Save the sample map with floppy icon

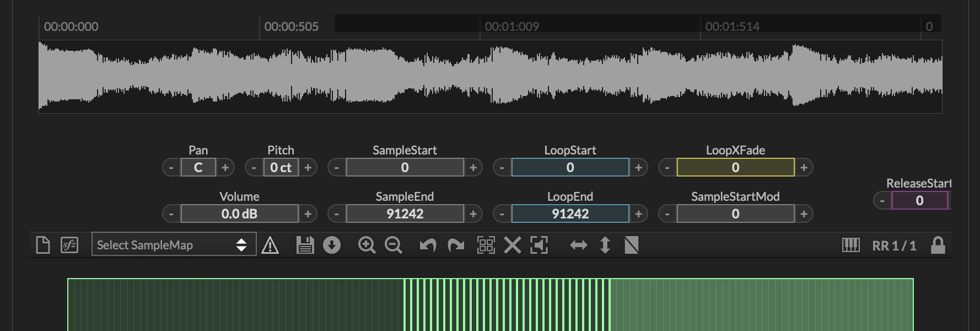coord(305,245)
